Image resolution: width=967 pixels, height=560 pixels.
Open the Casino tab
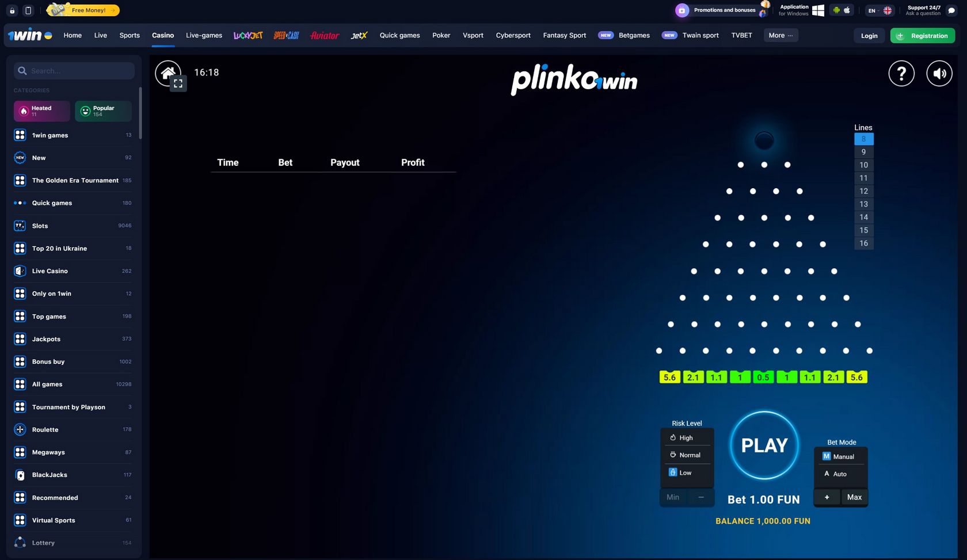click(163, 35)
